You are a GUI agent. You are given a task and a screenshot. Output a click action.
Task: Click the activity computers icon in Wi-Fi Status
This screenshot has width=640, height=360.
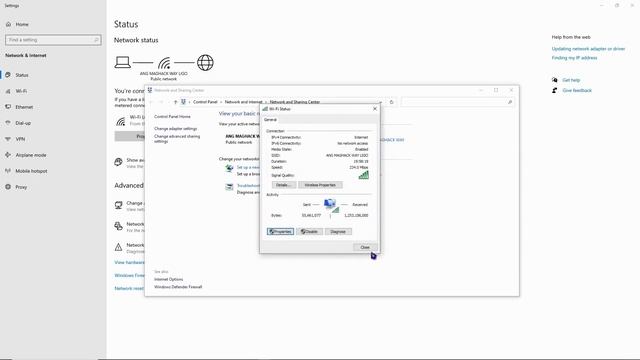coord(331,205)
